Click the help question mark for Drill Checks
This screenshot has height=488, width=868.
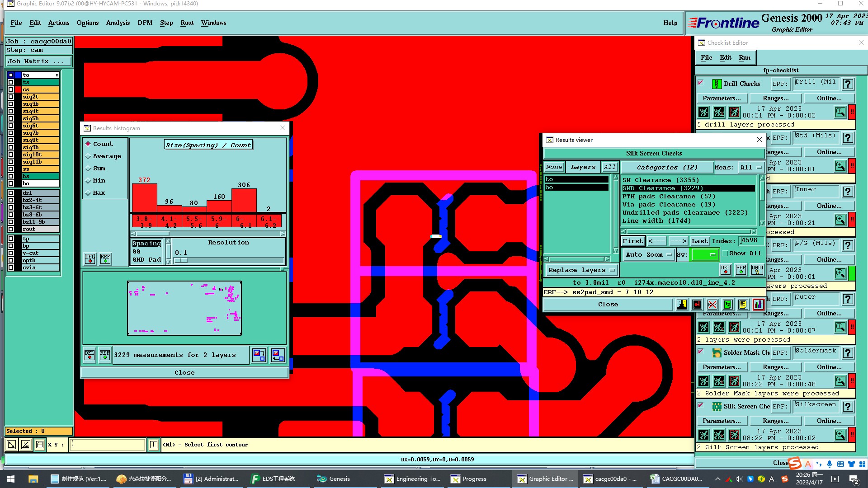pyautogui.click(x=848, y=84)
